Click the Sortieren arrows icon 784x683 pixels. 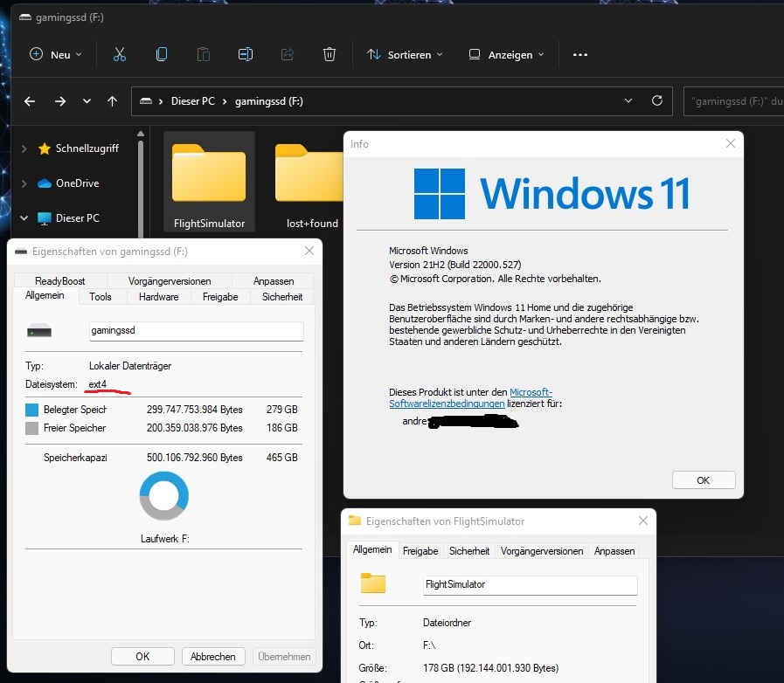click(373, 54)
